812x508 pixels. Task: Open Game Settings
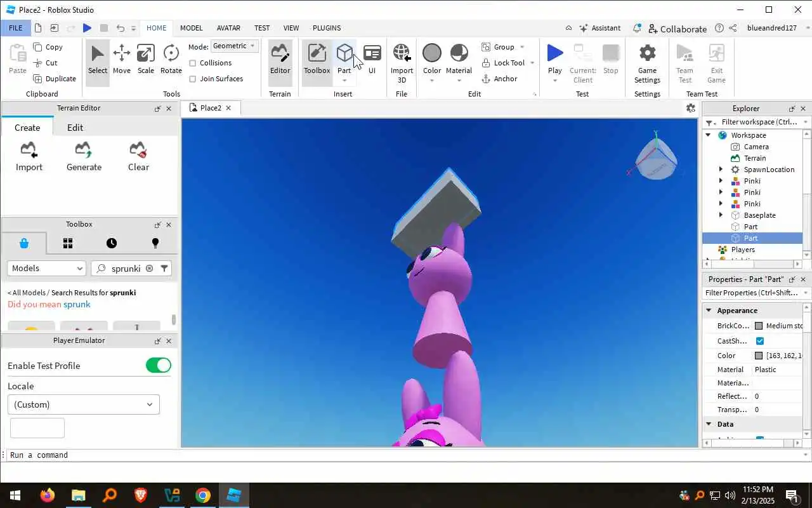point(647,63)
